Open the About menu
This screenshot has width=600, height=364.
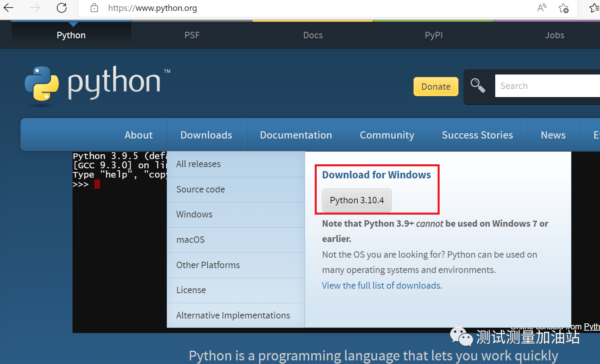pos(139,135)
